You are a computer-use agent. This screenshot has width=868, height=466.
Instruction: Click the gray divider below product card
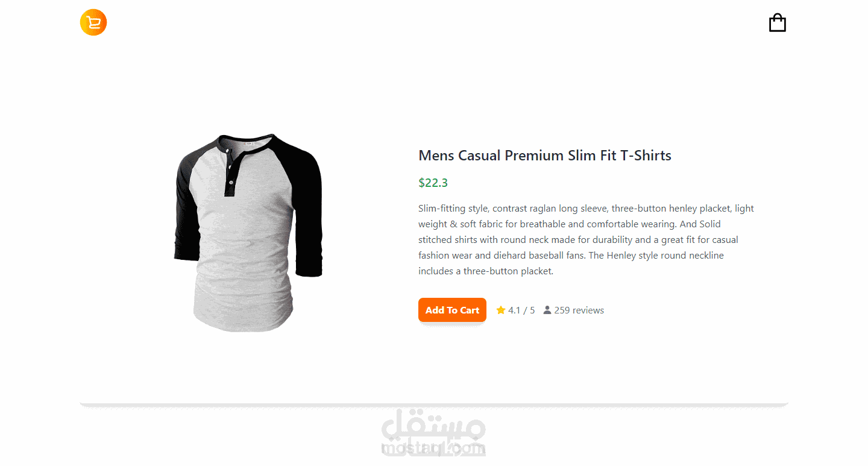tap(434, 405)
